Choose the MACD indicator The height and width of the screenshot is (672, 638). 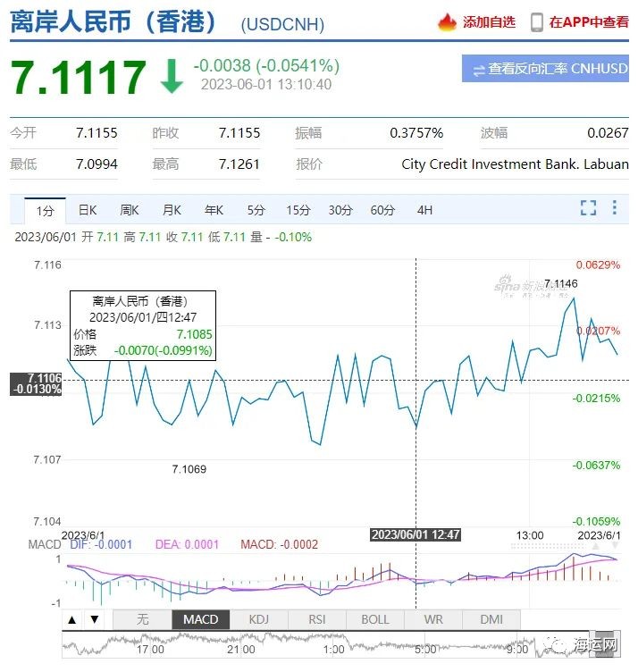pyautogui.click(x=200, y=619)
